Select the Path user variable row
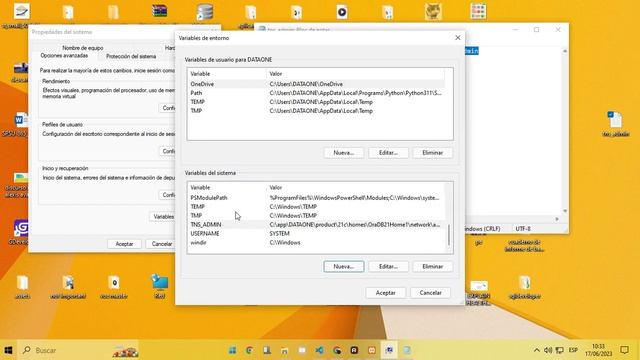 316,93
